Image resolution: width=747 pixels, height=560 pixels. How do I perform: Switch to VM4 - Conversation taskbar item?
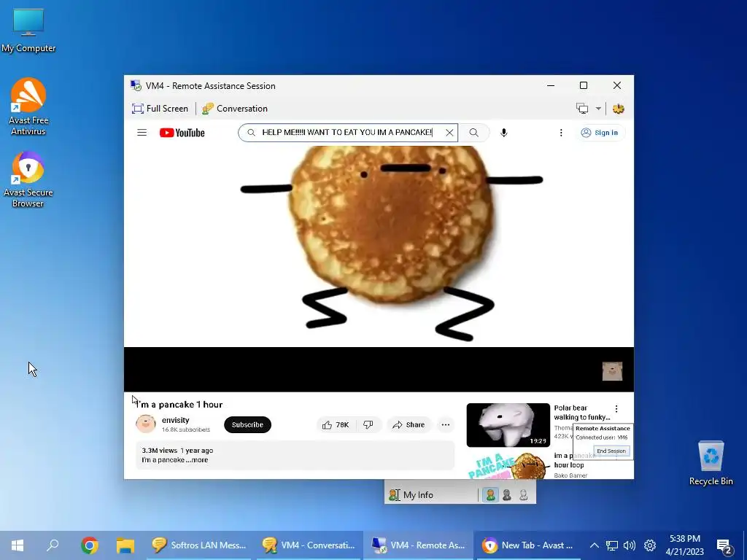coord(309,545)
